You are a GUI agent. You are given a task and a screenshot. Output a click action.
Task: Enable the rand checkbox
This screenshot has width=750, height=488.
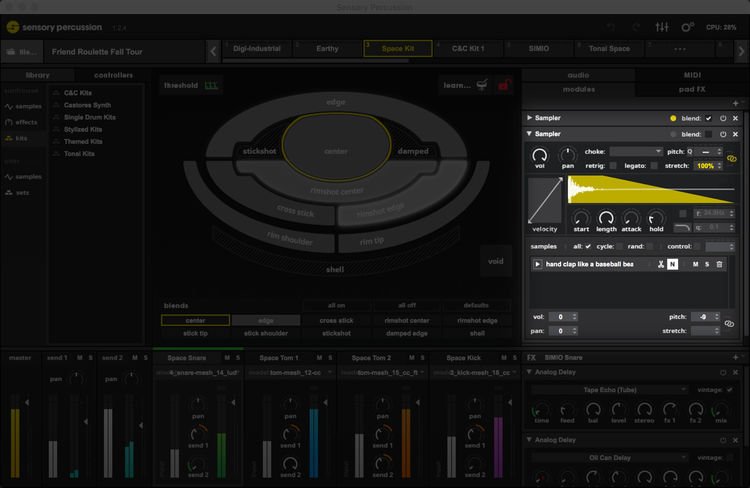point(650,246)
